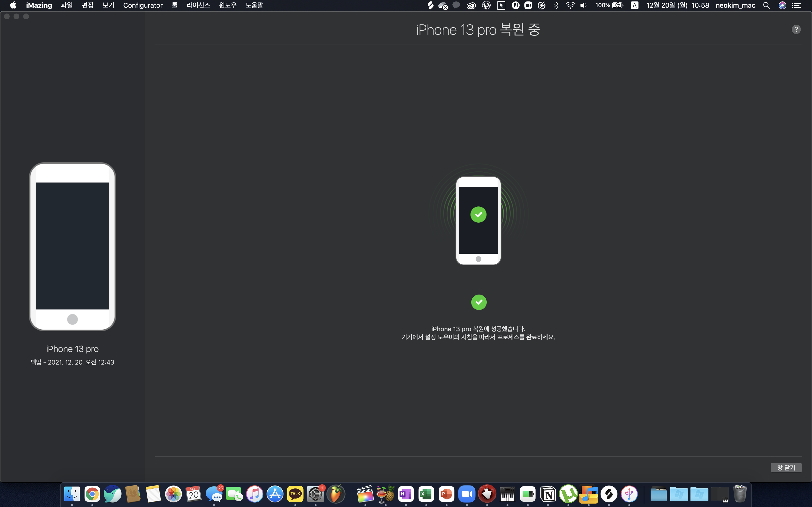Open KakaoTalk from the dock

coord(295,494)
